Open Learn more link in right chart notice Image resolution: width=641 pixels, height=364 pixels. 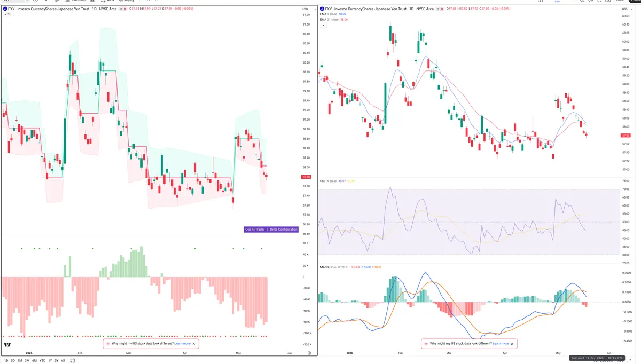tap(501, 344)
